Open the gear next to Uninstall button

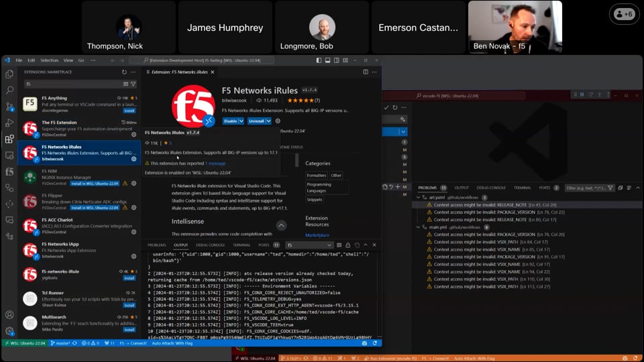click(x=278, y=121)
